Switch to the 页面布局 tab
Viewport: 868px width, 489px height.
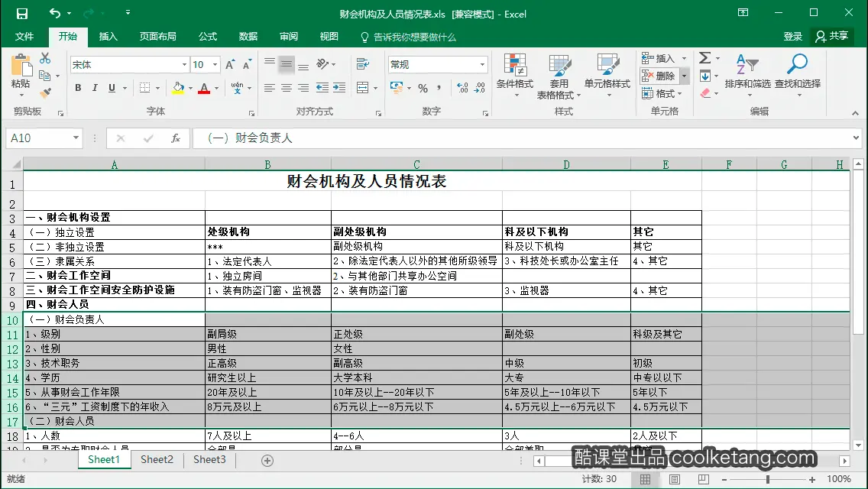[157, 37]
